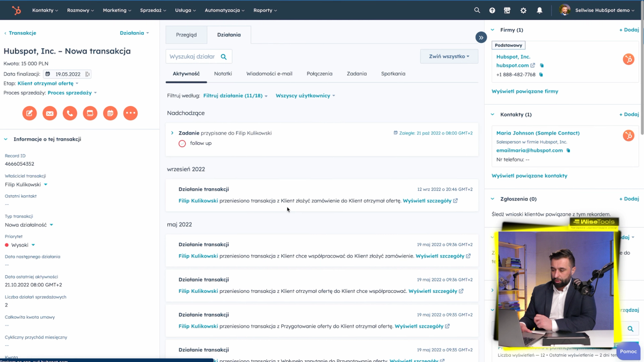Open the Etap stage dropdown
Image resolution: width=644 pixels, height=362 pixels.
coord(48,84)
